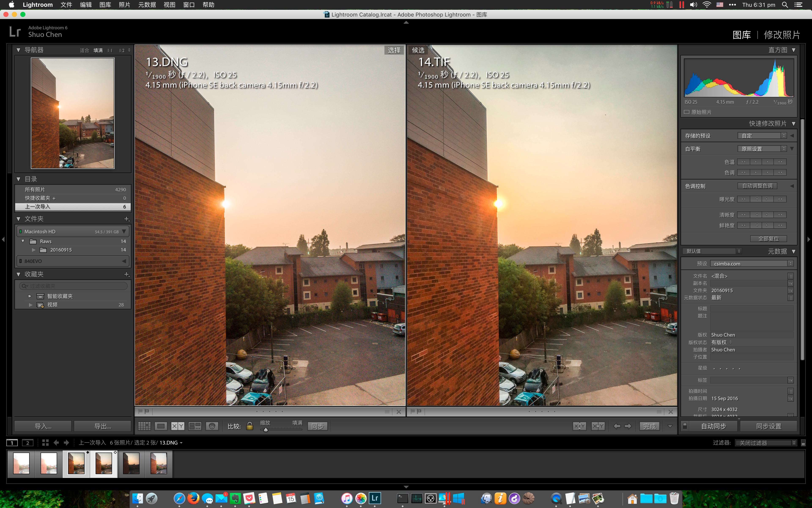Select the fifth filmstrip thumbnail
Viewport: 812px width, 508px height.
(x=131, y=464)
